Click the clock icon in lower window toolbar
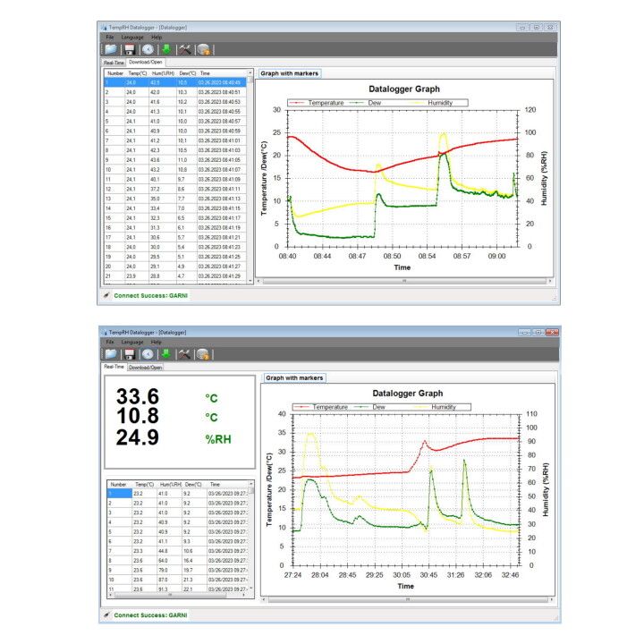 (148, 354)
